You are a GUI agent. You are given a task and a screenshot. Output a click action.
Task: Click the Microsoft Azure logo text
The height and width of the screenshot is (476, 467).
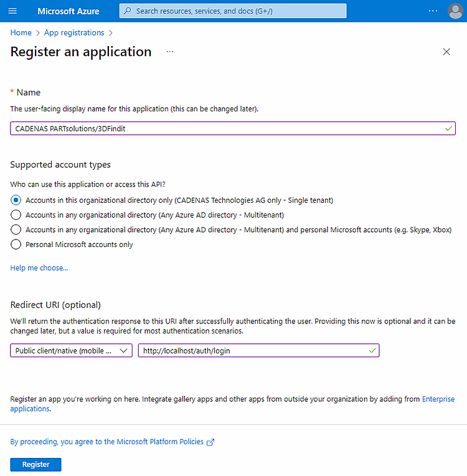tap(68, 11)
